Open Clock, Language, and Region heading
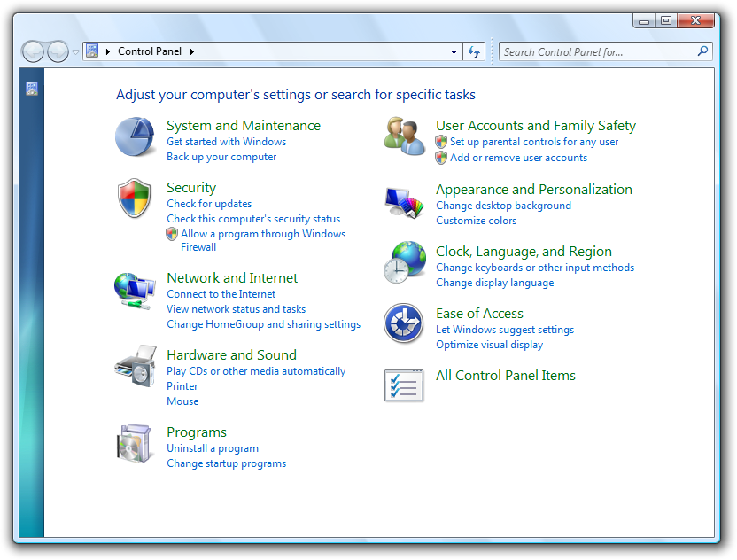This screenshot has height=560, width=737. click(524, 252)
